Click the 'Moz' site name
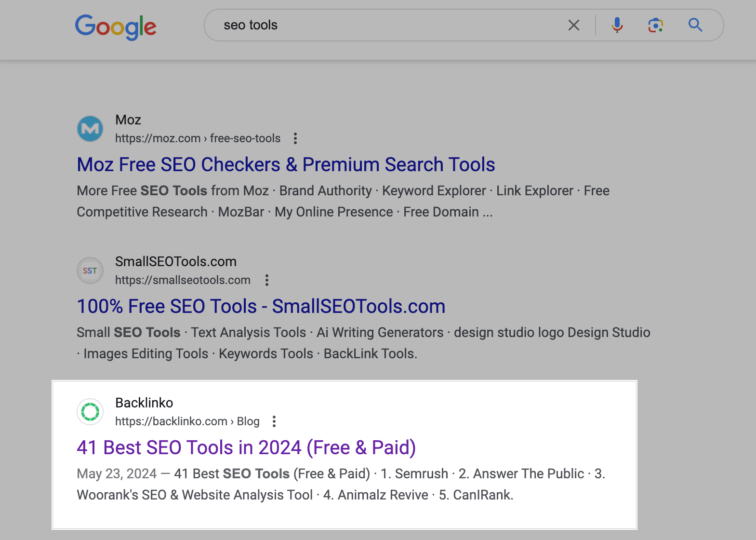Image resolution: width=756 pixels, height=540 pixels. coord(128,120)
